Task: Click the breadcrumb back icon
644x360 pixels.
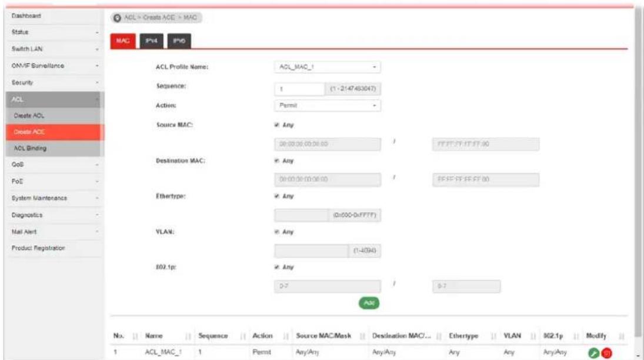Action: [117, 18]
